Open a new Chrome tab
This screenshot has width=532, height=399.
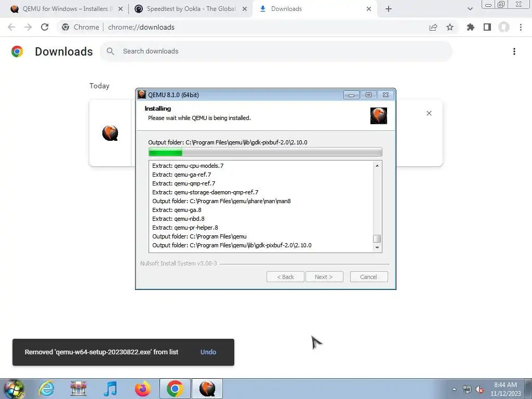coord(389,9)
